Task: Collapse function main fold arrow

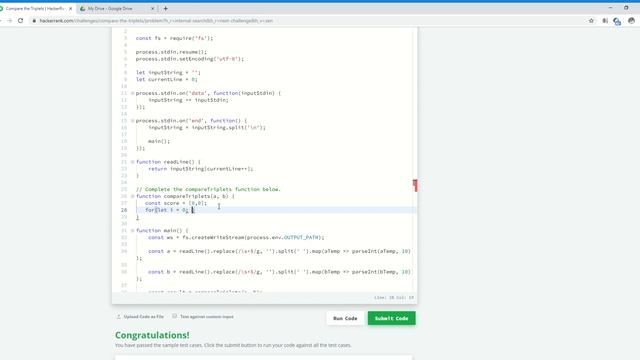Action: coord(132,230)
